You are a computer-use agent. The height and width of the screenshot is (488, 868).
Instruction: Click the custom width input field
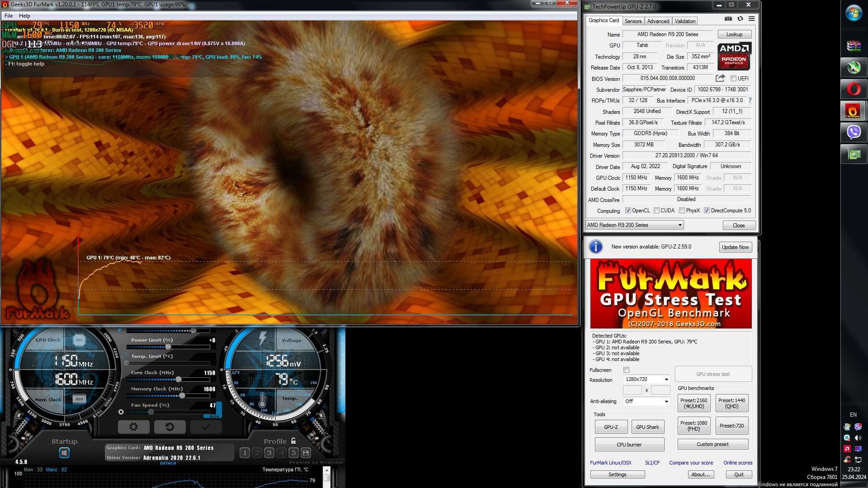point(632,390)
